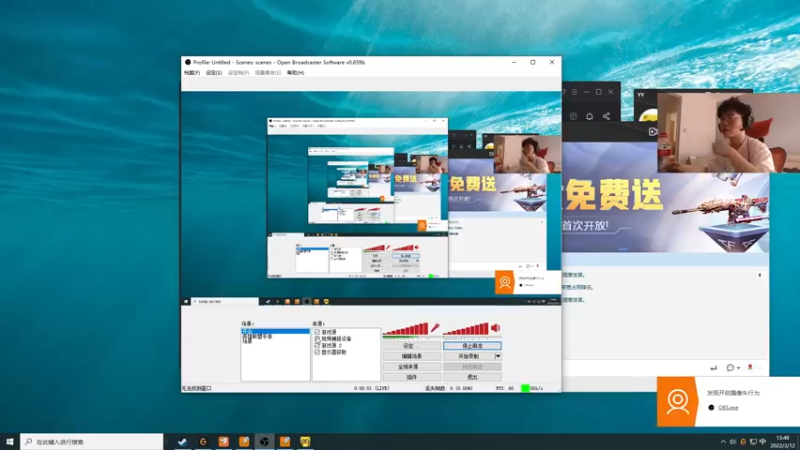Open the hamburger menu in the dark window
Image resolution: width=800 pixels, height=450 pixels.
click(x=574, y=92)
